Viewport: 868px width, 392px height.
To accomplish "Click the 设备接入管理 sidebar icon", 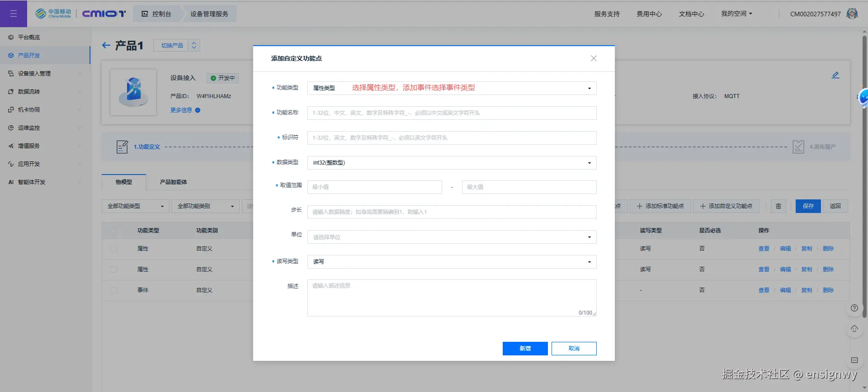I will pos(11,74).
